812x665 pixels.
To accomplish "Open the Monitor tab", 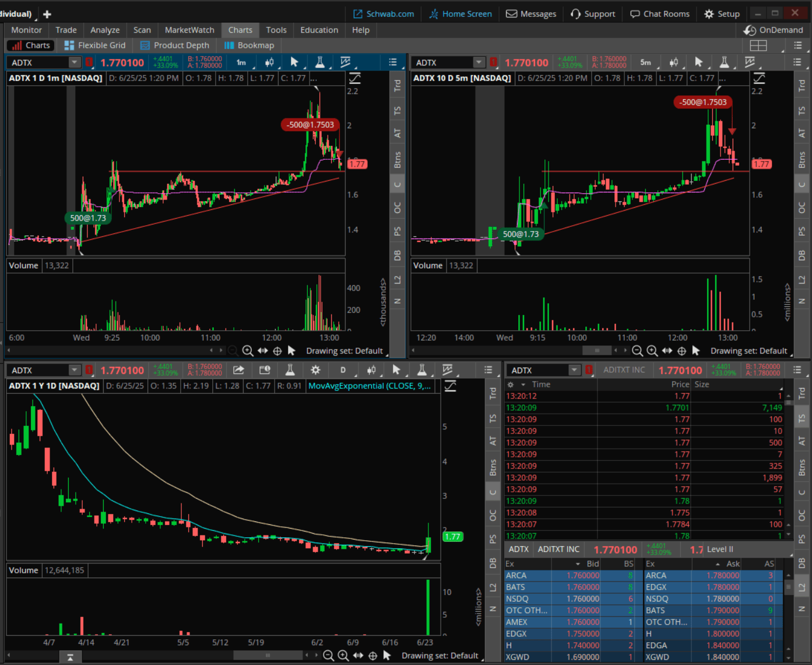I will pyautogui.click(x=27, y=30).
